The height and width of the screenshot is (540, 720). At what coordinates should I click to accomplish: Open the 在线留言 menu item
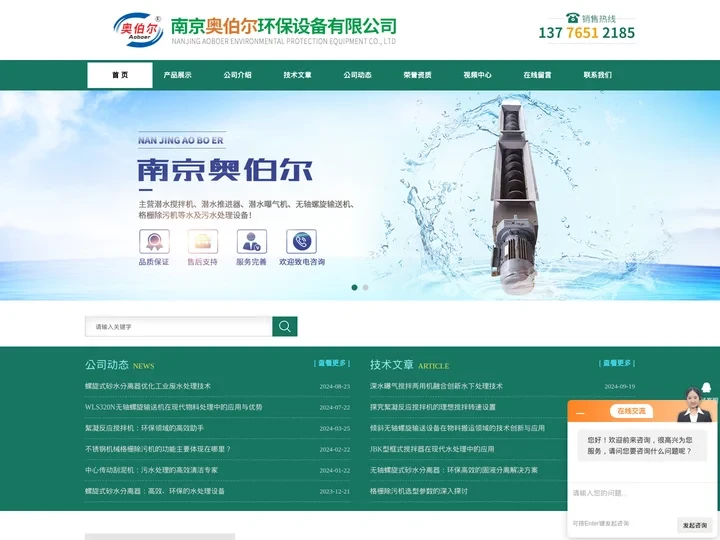537,75
